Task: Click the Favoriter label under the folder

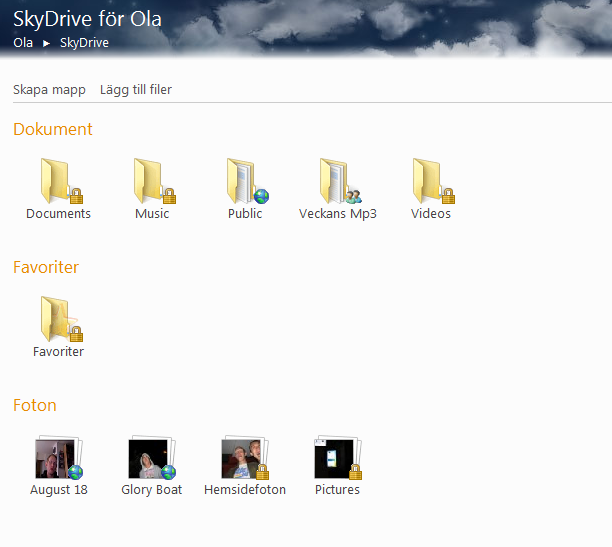Action: pyautogui.click(x=59, y=352)
